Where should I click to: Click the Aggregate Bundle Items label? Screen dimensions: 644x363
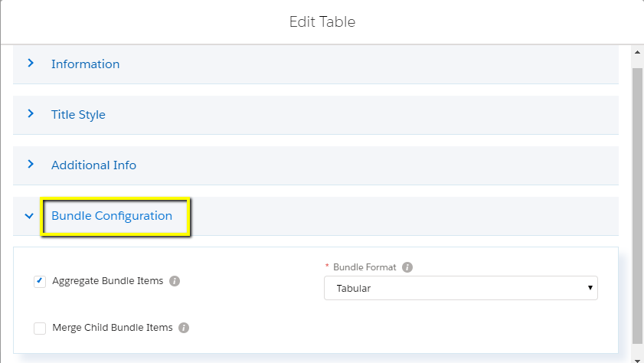point(108,281)
